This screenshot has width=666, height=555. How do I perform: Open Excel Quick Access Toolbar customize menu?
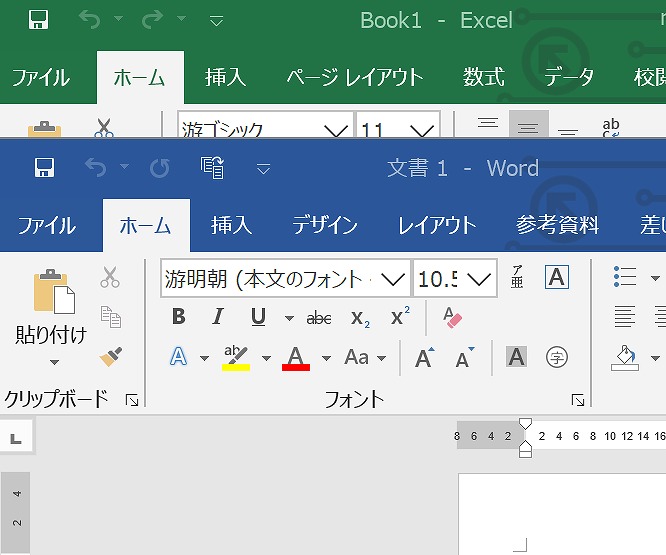[x=217, y=20]
